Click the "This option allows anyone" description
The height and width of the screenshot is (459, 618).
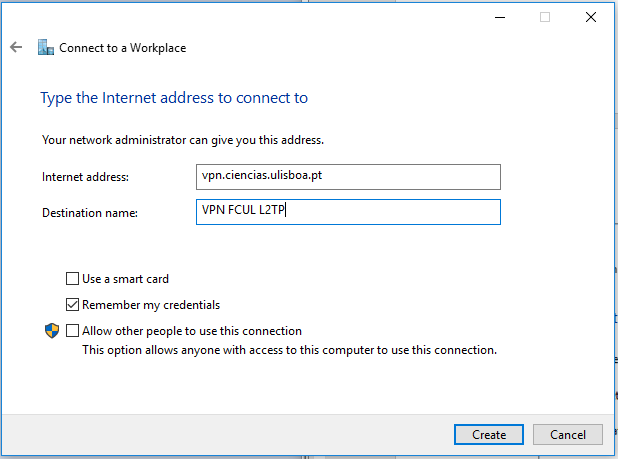coord(289,350)
